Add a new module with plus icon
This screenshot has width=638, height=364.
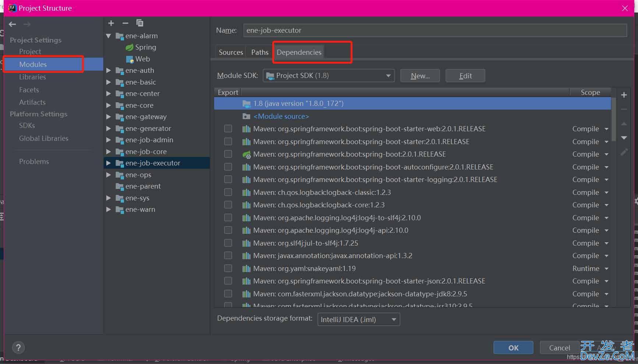pyautogui.click(x=111, y=23)
